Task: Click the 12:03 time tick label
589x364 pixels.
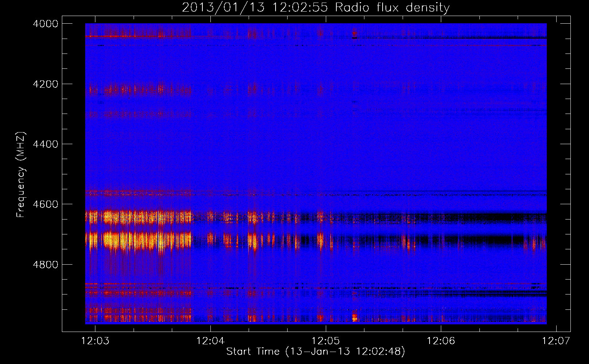Action: 95,341
